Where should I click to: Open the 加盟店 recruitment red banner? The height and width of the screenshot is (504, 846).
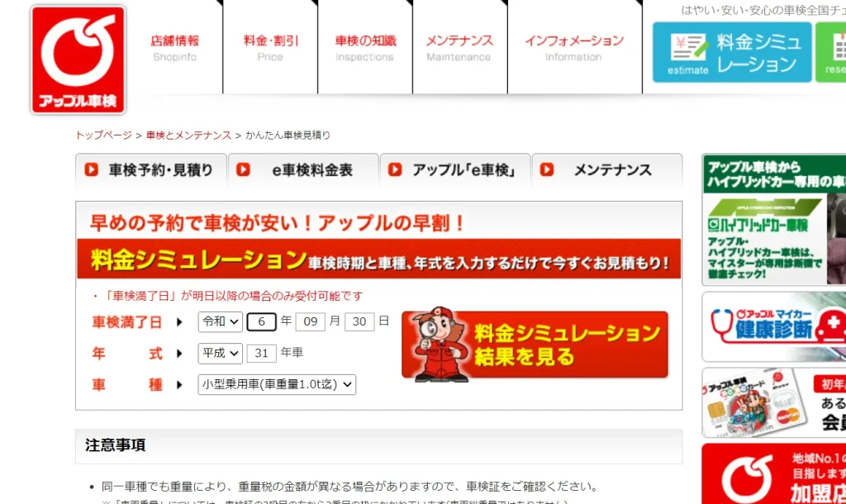(x=773, y=473)
